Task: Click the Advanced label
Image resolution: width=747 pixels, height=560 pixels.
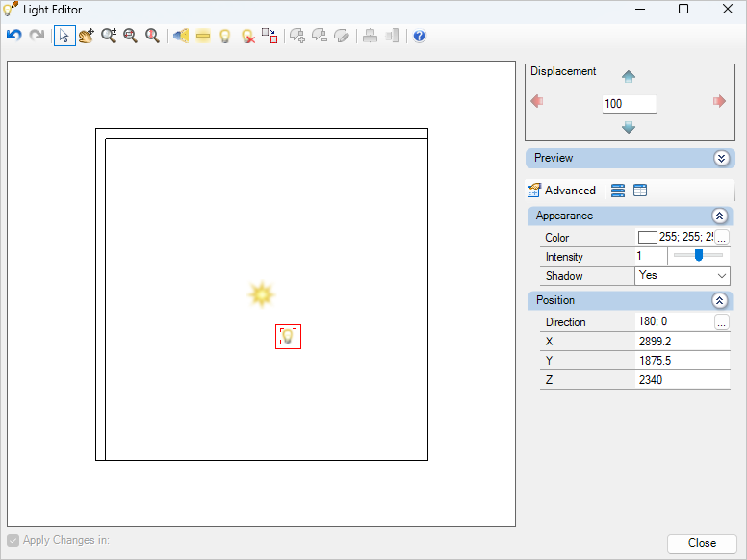Action: [x=570, y=191]
